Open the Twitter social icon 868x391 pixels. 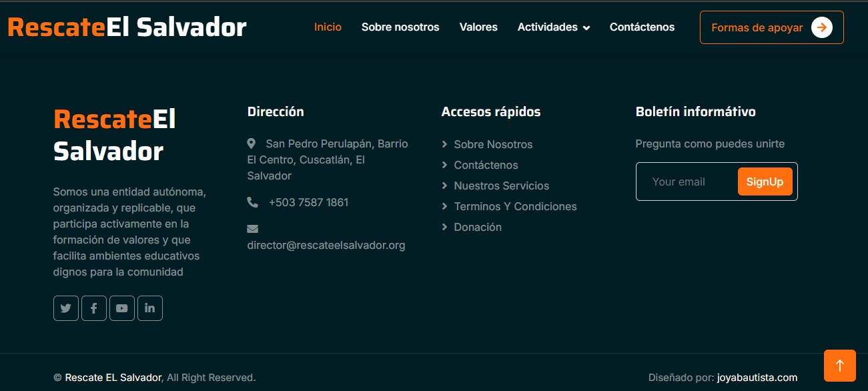coord(66,308)
